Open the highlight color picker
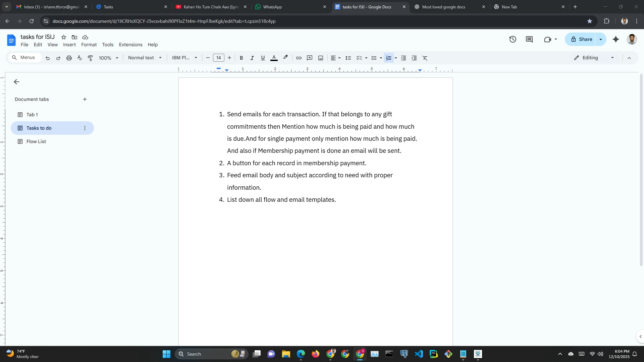 [285, 58]
